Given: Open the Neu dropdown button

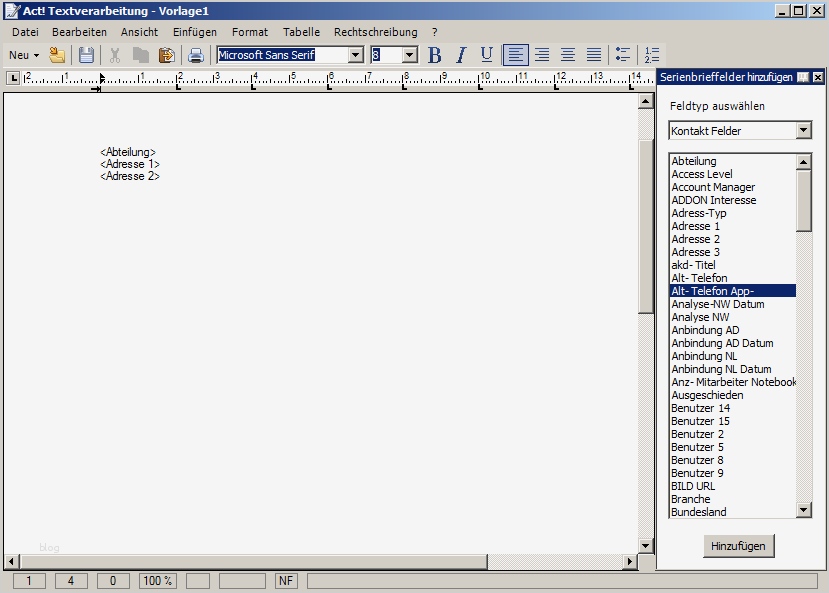Looking at the screenshot, I should click(24, 55).
